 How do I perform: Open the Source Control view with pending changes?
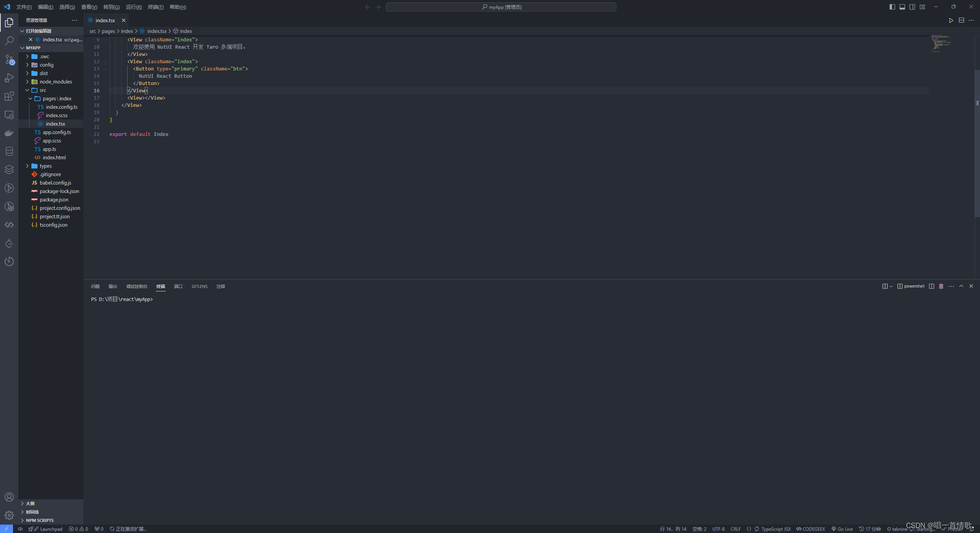click(x=9, y=59)
